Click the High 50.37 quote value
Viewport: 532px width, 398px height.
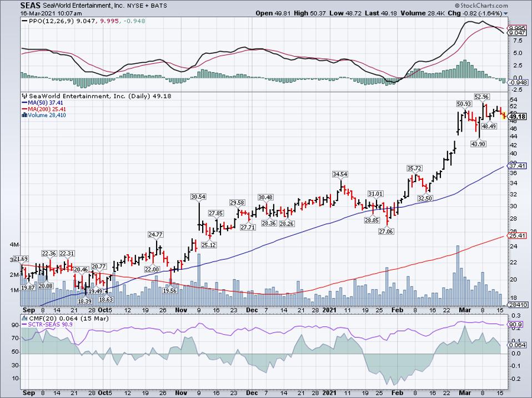[310, 13]
